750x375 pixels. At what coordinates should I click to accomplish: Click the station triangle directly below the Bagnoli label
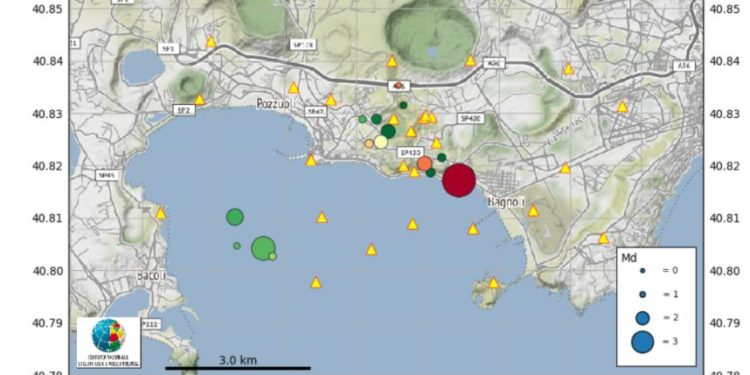click(533, 211)
